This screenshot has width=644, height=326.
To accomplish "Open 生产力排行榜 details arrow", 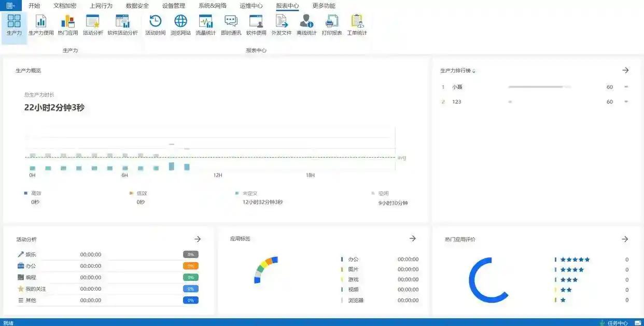I will (x=625, y=70).
